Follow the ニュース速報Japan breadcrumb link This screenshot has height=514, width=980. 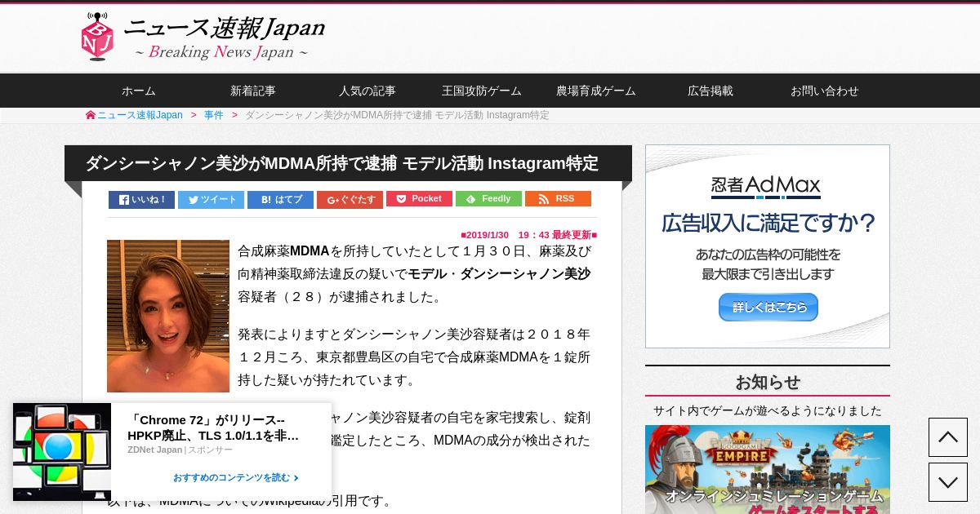(140, 115)
